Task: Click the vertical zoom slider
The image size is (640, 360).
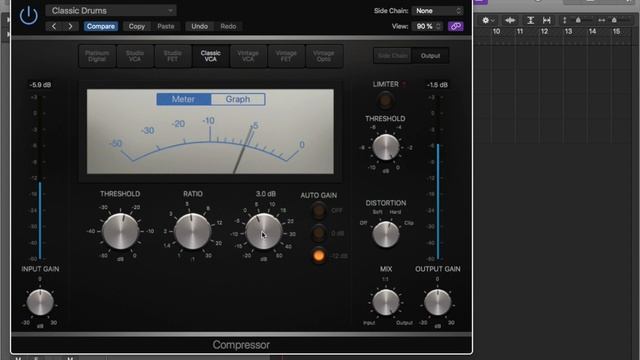Action: pos(578,20)
